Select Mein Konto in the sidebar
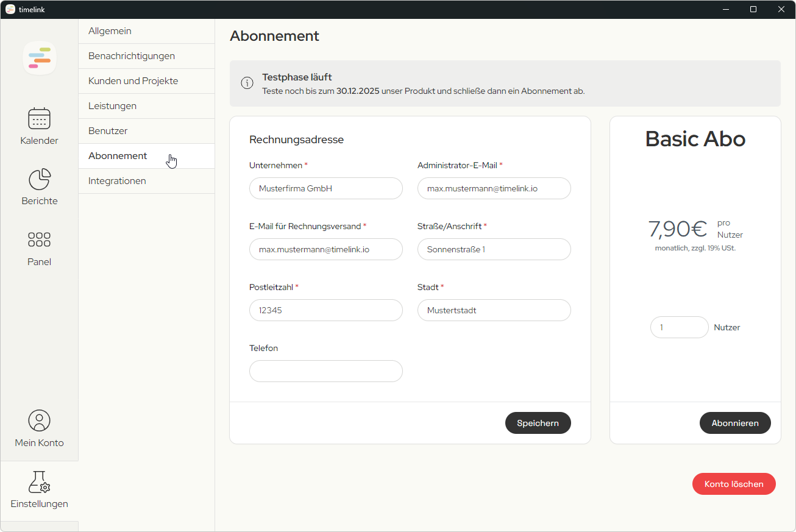 (x=39, y=428)
